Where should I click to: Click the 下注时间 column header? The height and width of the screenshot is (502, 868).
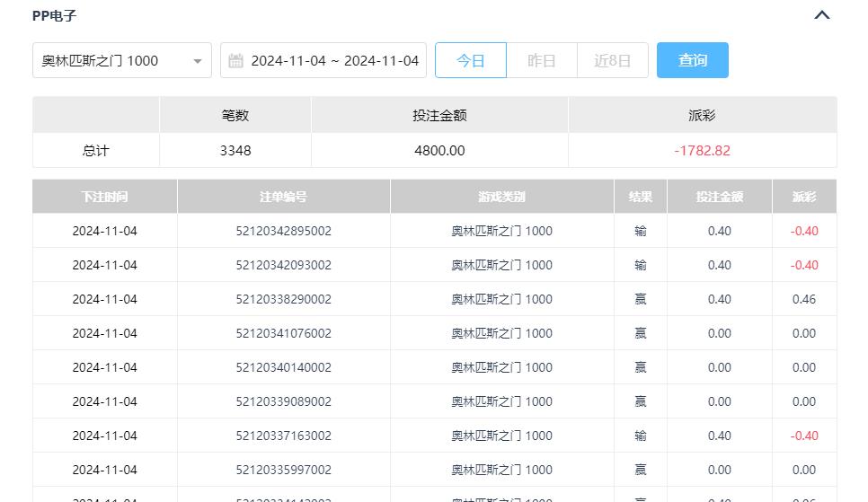coord(104,197)
